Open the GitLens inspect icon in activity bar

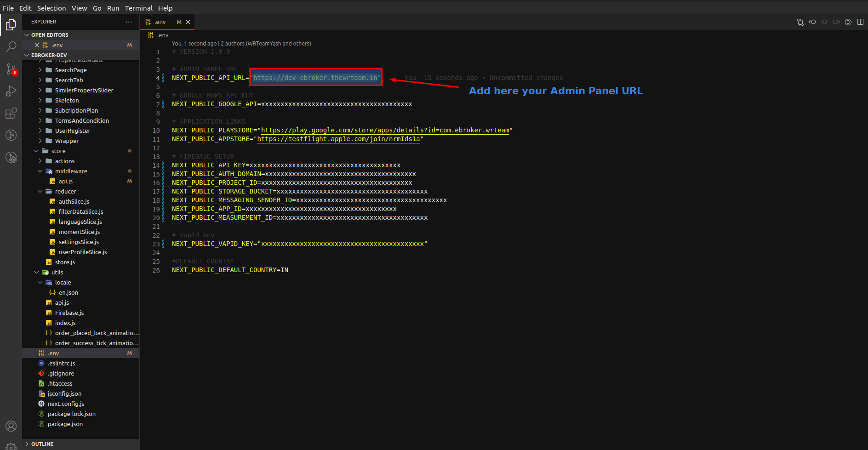point(11,157)
